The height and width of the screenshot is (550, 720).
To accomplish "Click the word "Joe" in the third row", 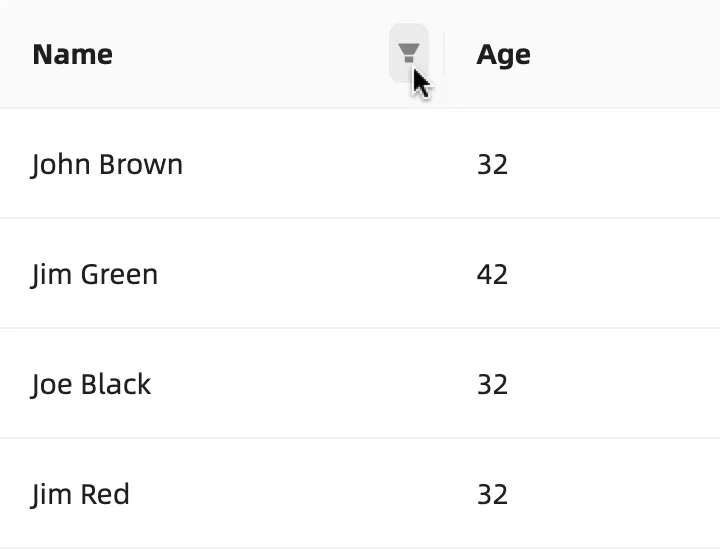I will (49, 384).
